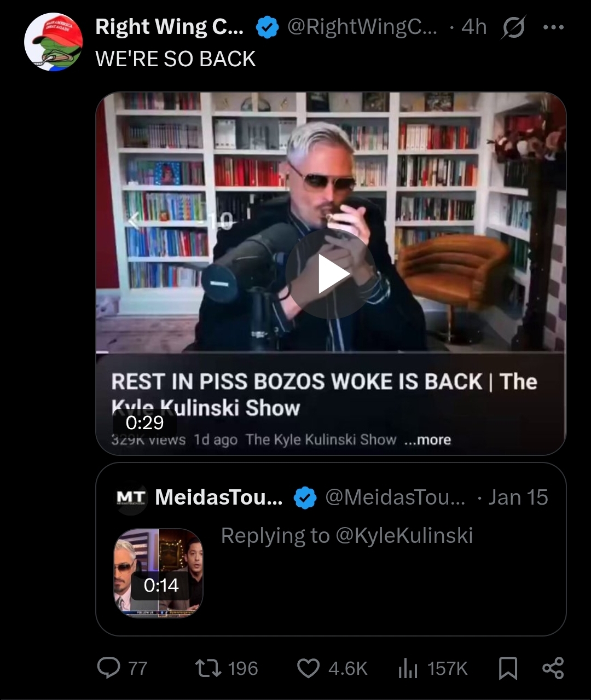Like the post with heart icon
The height and width of the screenshot is (700, 591).
[x=308, y=668]
